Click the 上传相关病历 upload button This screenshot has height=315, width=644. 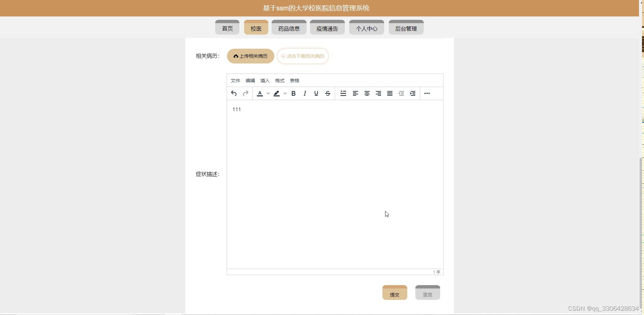click(x=250, y=56)
